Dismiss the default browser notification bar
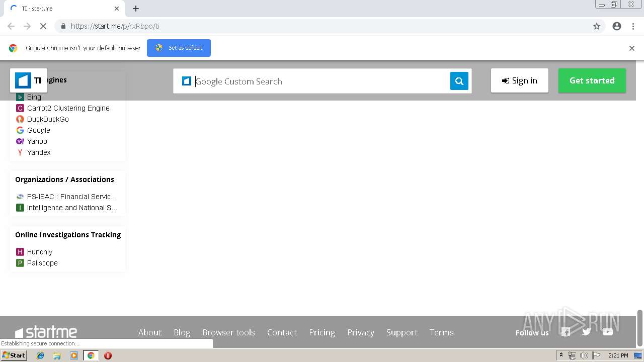 point(632,48)
